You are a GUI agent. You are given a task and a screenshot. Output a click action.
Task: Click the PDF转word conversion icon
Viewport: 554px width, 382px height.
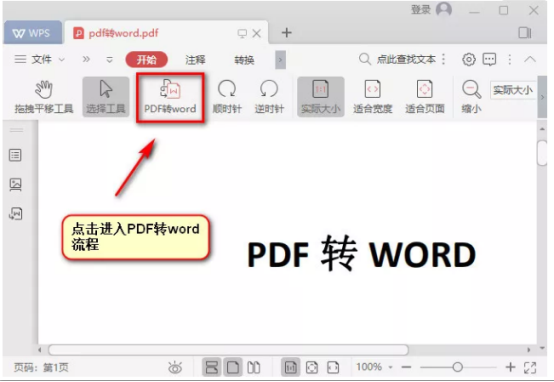coord(170,89)
